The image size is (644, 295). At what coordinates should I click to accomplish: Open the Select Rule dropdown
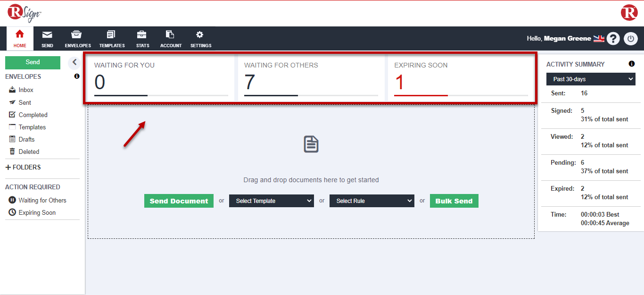pos(372,201)
